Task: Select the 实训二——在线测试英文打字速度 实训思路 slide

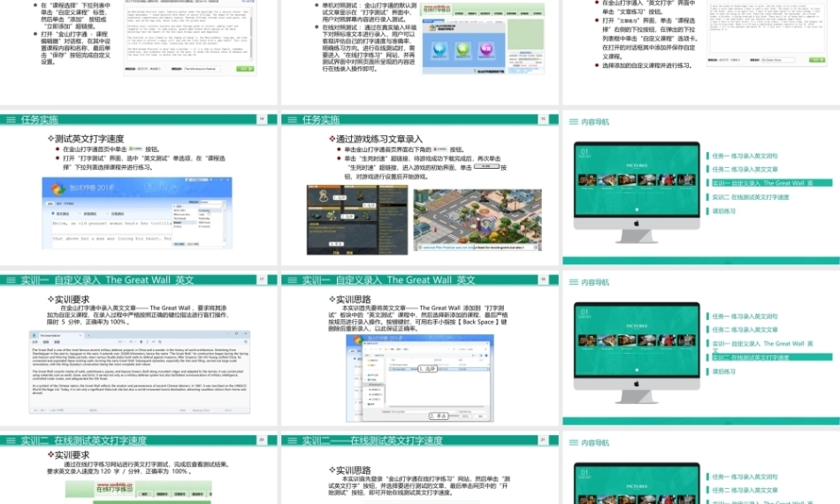Action: pyautogui.click(x=420, y=469)
